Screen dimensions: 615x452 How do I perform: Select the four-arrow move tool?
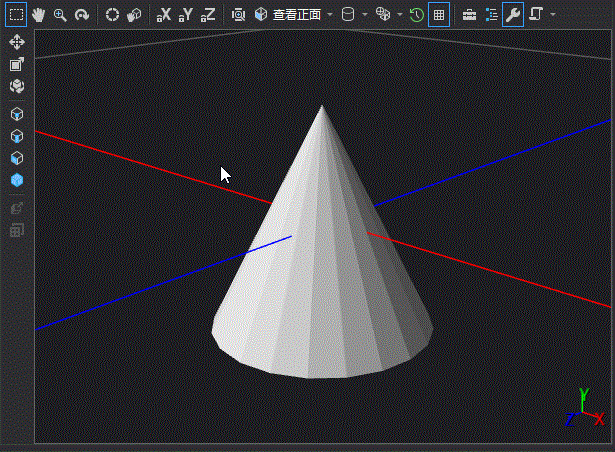pyautogui.click(x=17, y=42)
